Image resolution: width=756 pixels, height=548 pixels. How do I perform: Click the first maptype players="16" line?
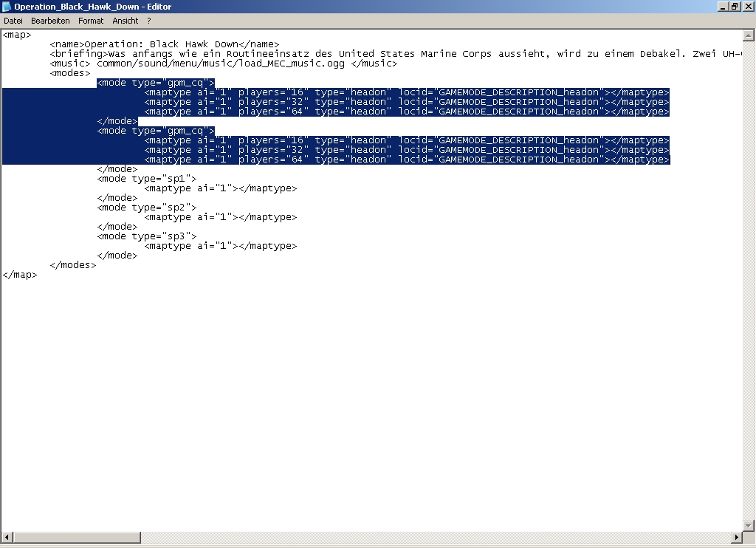[407, 92]
